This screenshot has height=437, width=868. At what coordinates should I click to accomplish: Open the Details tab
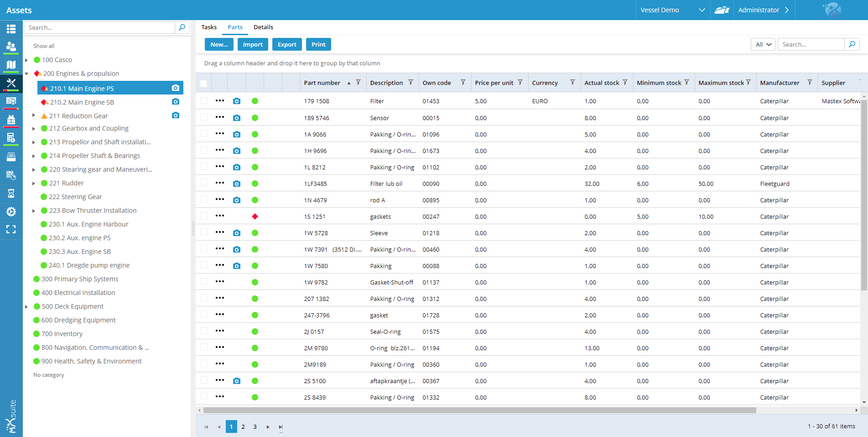pos(263,27)
